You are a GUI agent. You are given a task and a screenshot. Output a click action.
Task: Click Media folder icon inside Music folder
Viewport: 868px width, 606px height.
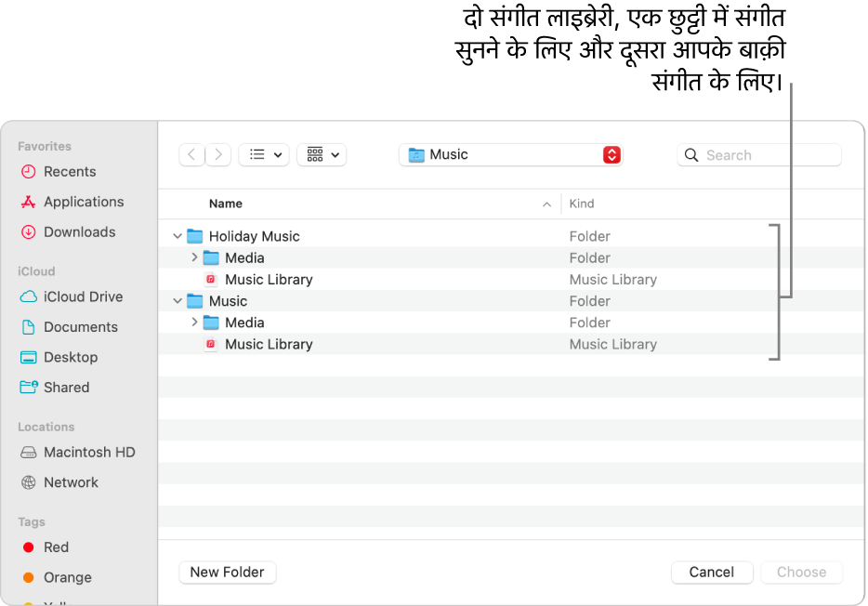pos(211,323)
